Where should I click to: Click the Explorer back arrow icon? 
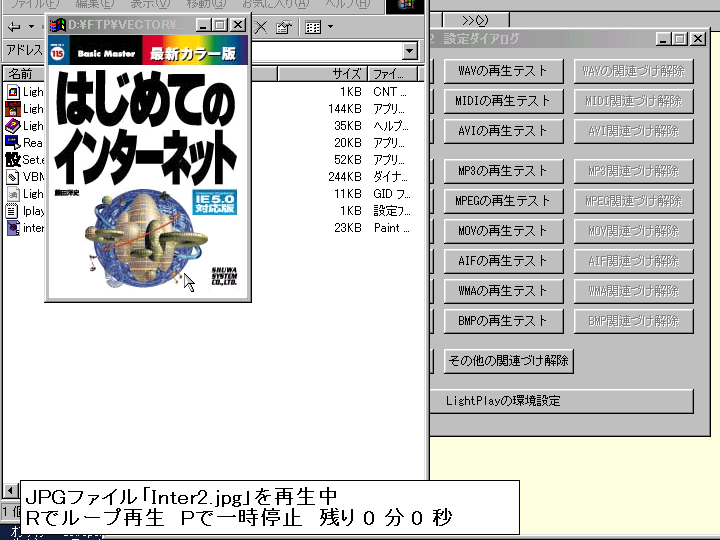click(x=14, y=27)
